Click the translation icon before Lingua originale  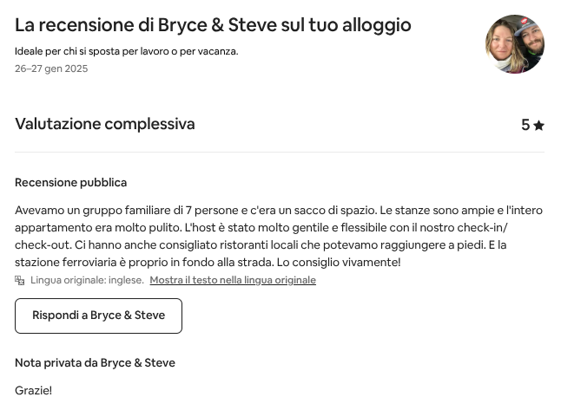coord(20,280)
